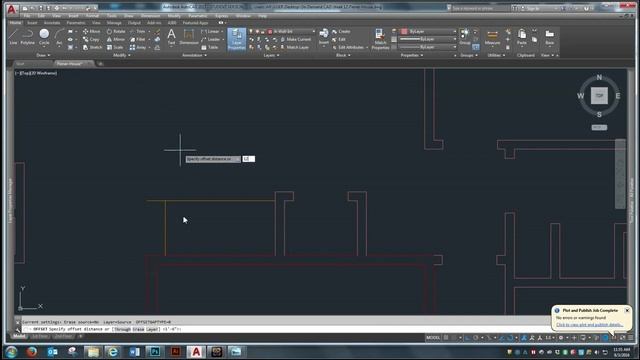Image resolution: width=640 pixels, height=360 pixels.
Task: Choose the Mirror command
Action: pyautogui.click(x=116, y=40)
